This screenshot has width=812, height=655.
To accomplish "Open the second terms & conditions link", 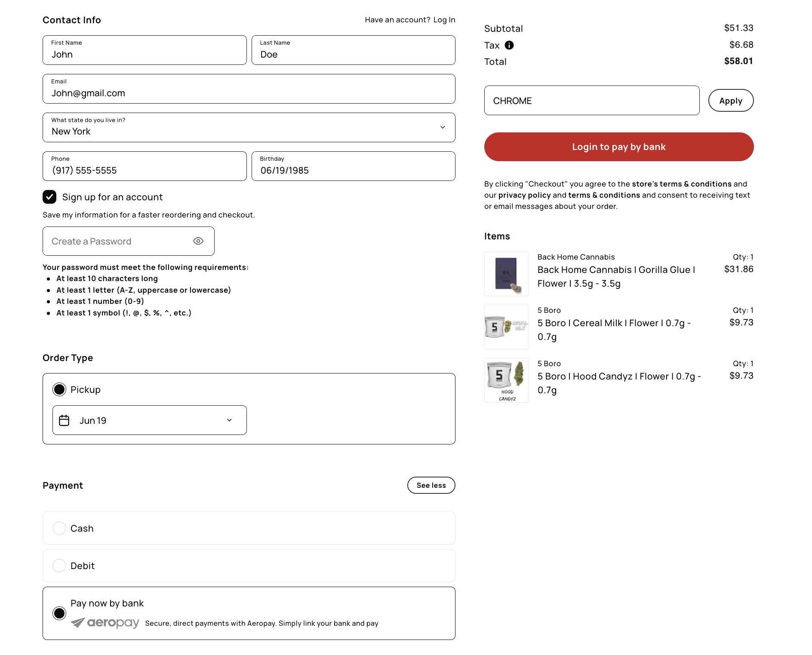I will (x=604, y=195).
